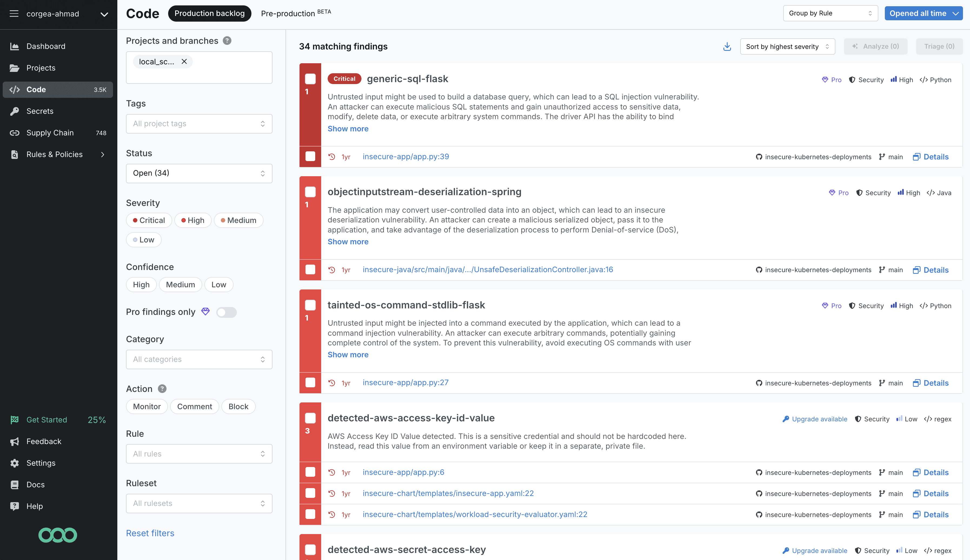Show more of the objectinputstream-deserialization-spring description
This screenshot has width=970, height=560.
tap(348, 242)
